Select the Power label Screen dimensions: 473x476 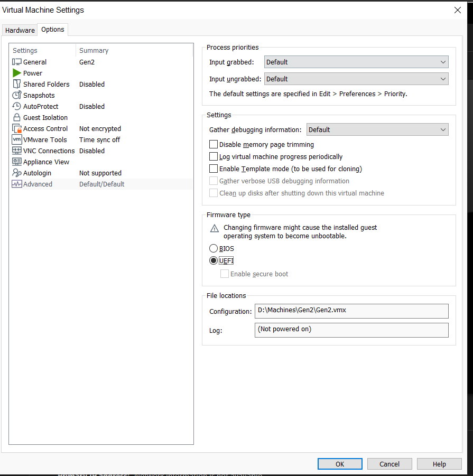click(32, 73)
